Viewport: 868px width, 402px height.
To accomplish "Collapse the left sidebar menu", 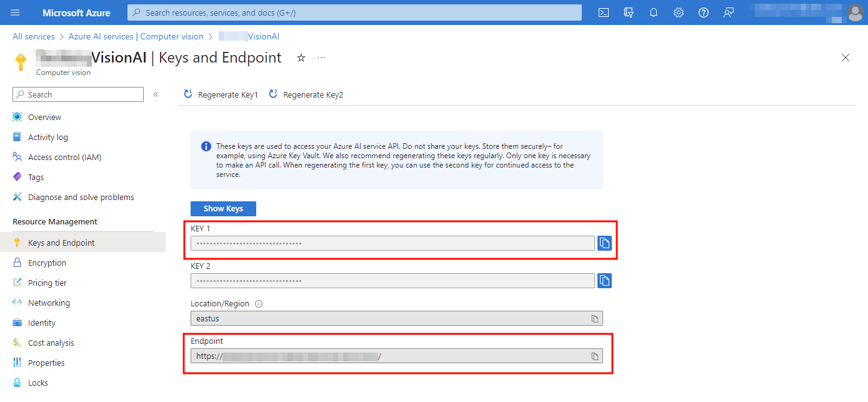I will [x=156, y=94].
